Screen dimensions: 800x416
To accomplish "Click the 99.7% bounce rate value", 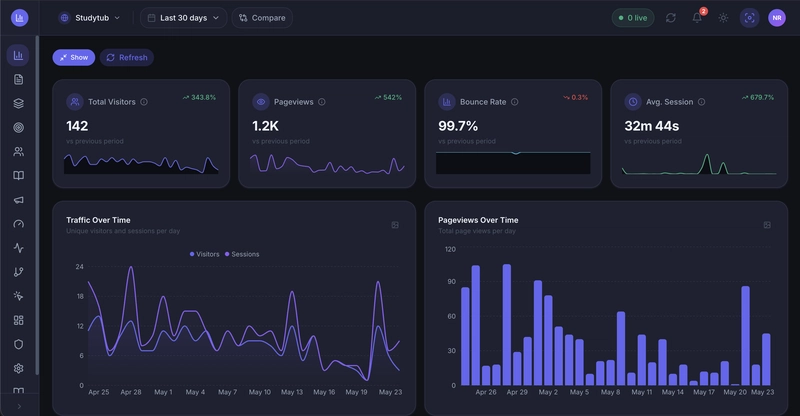I will (x=458, y=126).
